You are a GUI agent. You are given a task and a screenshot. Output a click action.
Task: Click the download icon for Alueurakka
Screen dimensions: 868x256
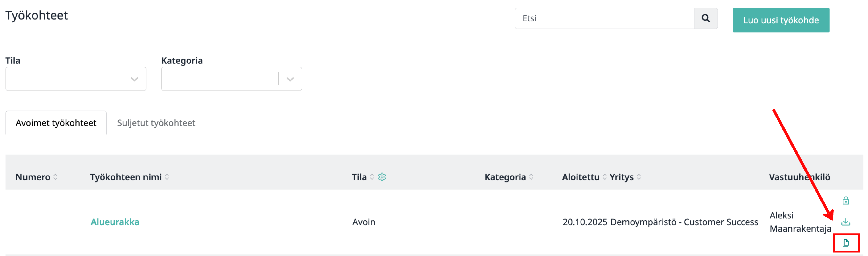pos(845,222)
